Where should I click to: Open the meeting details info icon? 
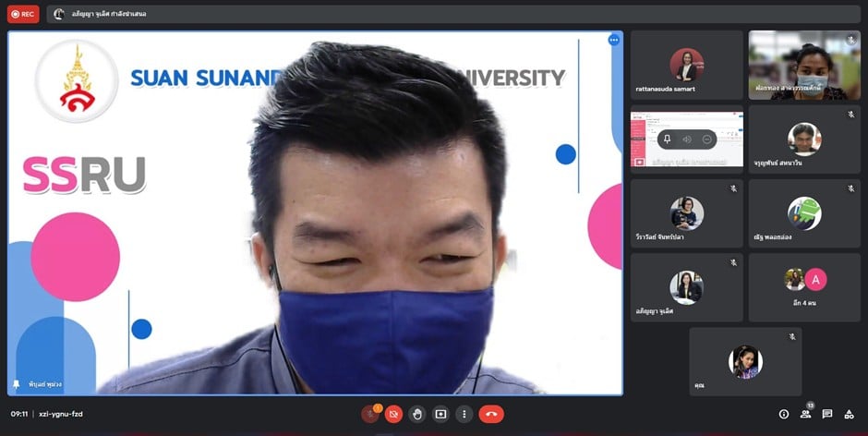point(783,414)
